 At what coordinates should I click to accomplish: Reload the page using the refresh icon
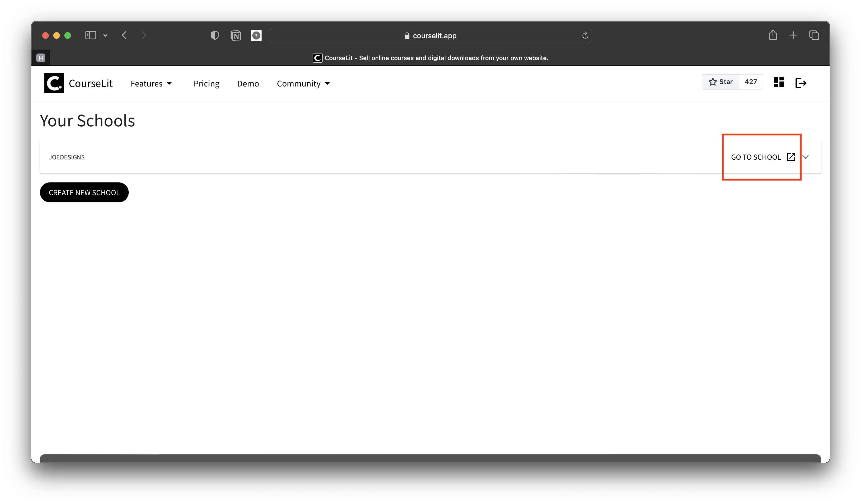[x=585, y=35]
